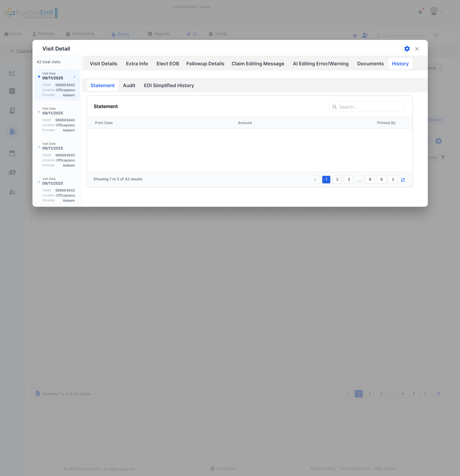Open quick patient search filter options

(x=436, y=36)
